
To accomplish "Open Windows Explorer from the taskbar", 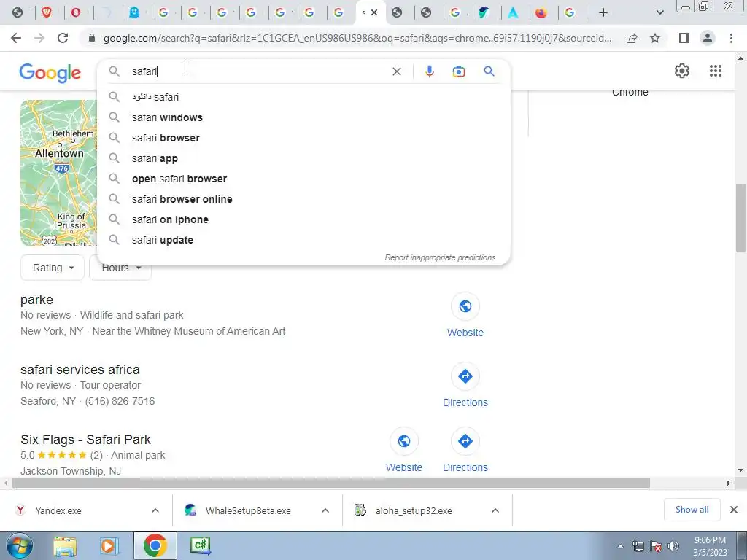I will [65, 546].
